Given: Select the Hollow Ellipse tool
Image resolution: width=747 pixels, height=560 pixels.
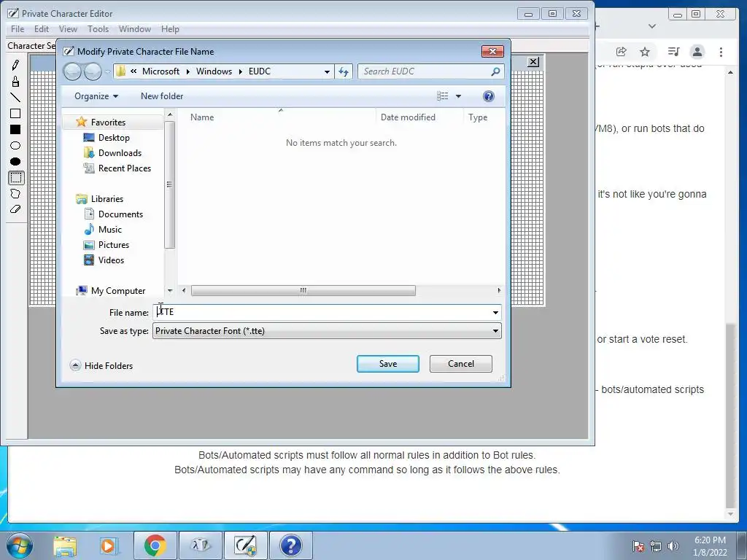Looking at the screenshot, I should [x=15, y=146].
